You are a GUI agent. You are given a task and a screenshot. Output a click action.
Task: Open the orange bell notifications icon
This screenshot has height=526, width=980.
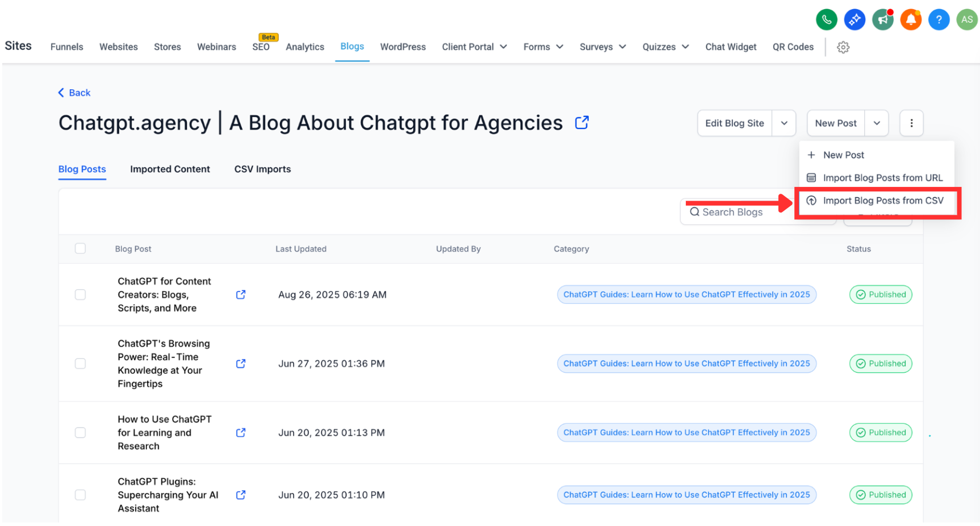click(911, 20)
